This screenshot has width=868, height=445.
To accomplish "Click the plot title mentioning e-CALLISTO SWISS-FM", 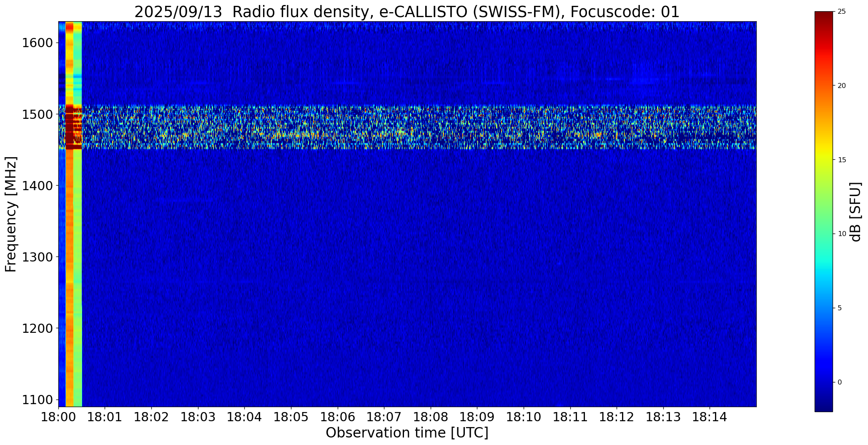I will pos(407,12).
